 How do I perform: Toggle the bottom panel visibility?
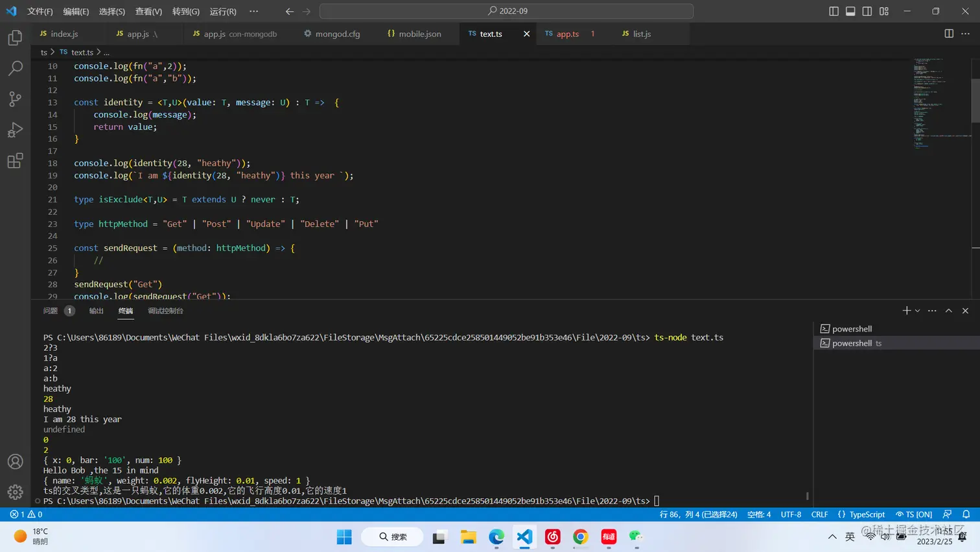coord(850,11)
